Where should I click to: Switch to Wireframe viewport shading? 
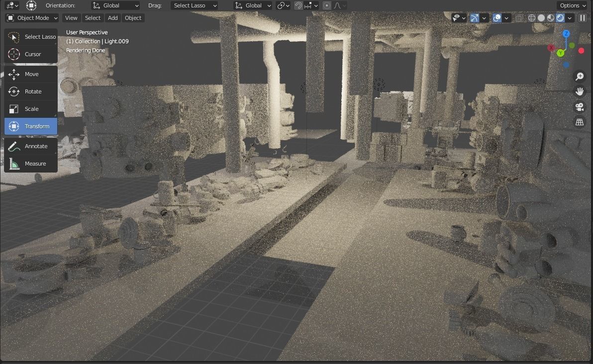(531, 18)
